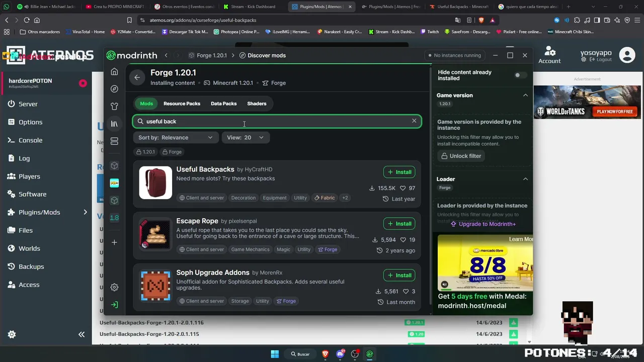Reload the Aternos page in the browser
Screen dimensions: 644x362
click(x=27, y=20)
